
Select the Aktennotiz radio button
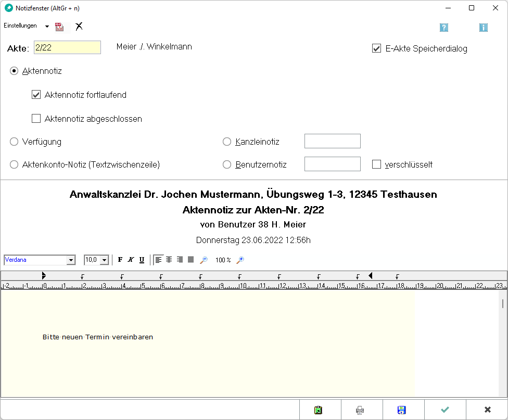click(x=14, y=71)
